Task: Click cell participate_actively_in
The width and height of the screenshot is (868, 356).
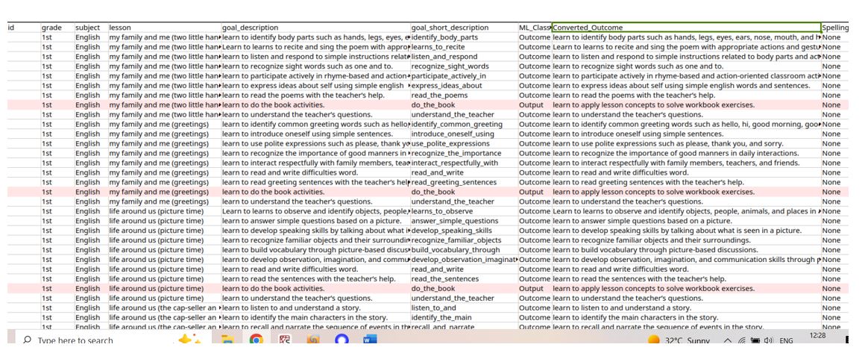Action: (464, 76)
